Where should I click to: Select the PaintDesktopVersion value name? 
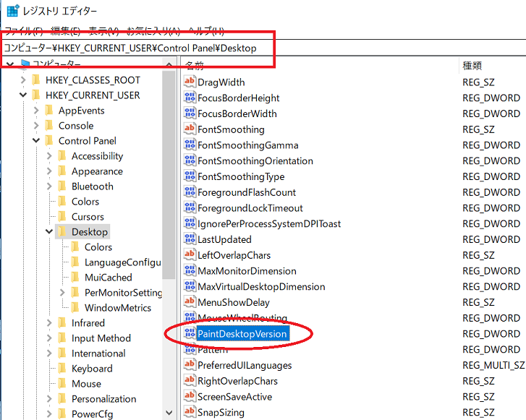click(x=242, y=334)
